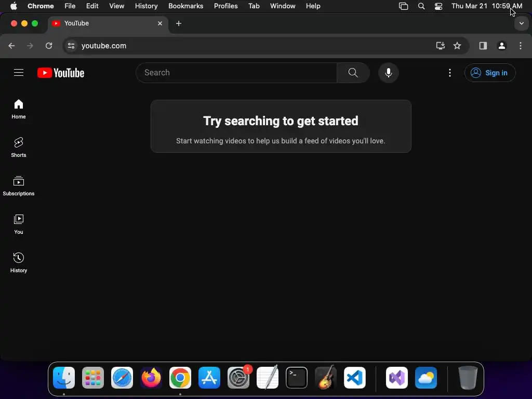Launch Terminal from the Dock
Screen dimensions: 532x399
(x=297, y=378)
